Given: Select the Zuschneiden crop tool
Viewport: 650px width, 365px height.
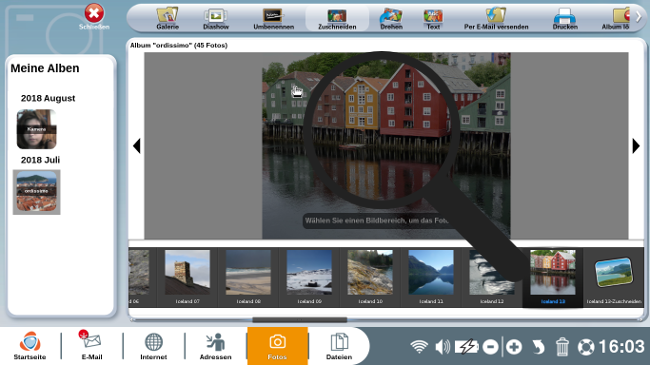Looking at the screenshot, I should 337,19.
